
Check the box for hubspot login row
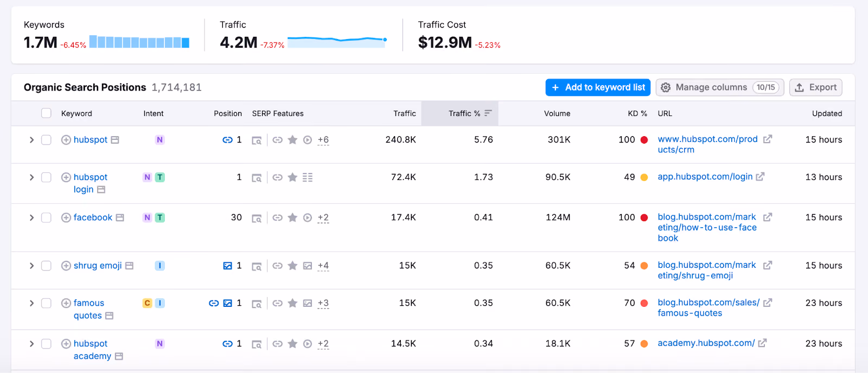point(47,177)
